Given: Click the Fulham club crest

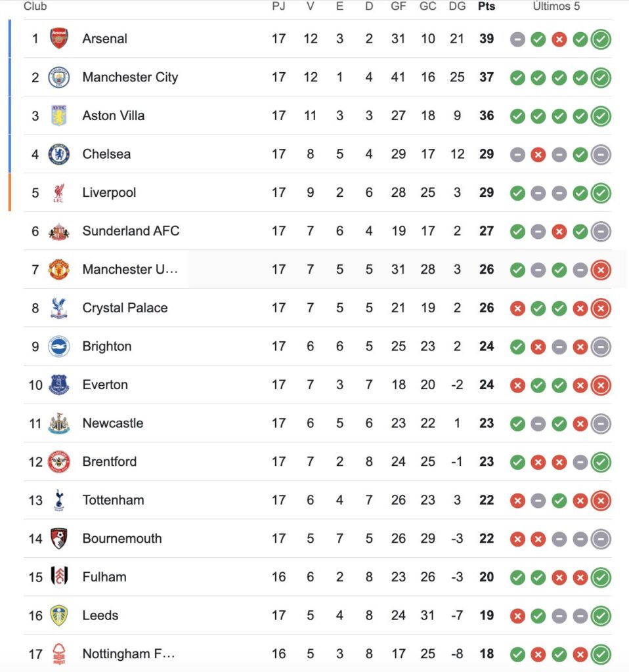Looking at the screenshot, I should [x=59, y=577].
